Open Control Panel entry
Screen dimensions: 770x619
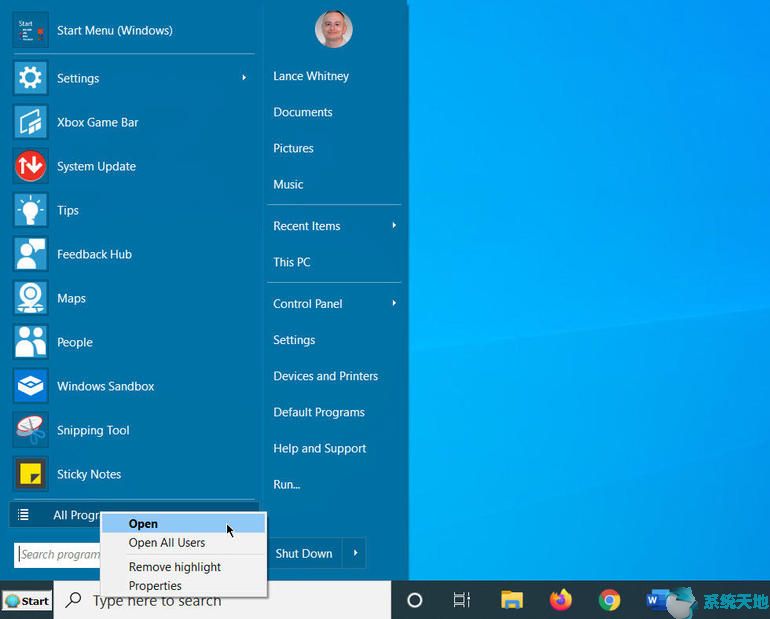(x=308, y=304)
